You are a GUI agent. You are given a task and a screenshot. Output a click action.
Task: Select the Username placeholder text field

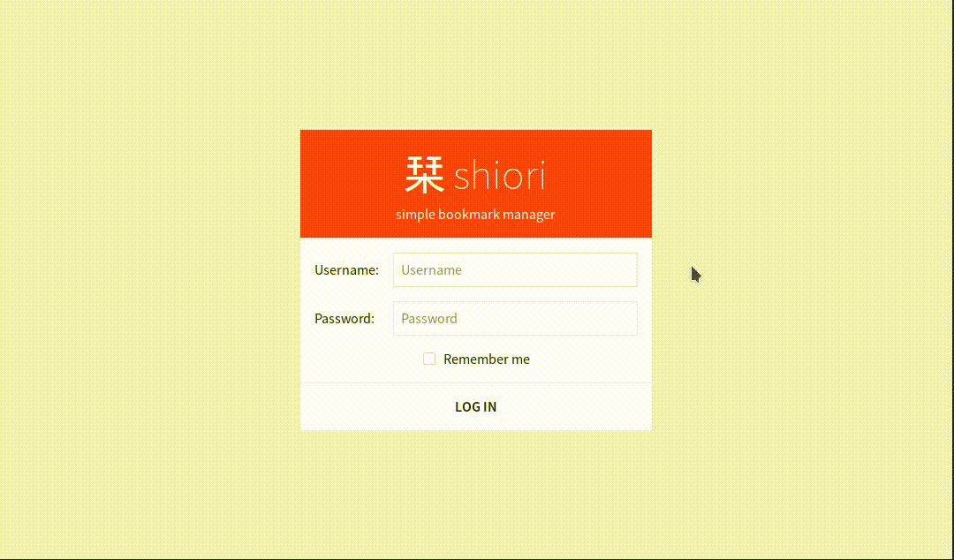point(515,269)
